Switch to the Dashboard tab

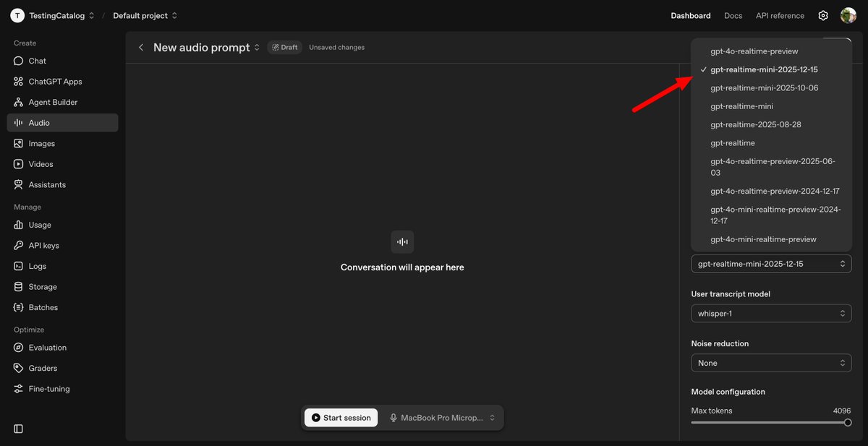pyautogui.click(x=690, y=15)
